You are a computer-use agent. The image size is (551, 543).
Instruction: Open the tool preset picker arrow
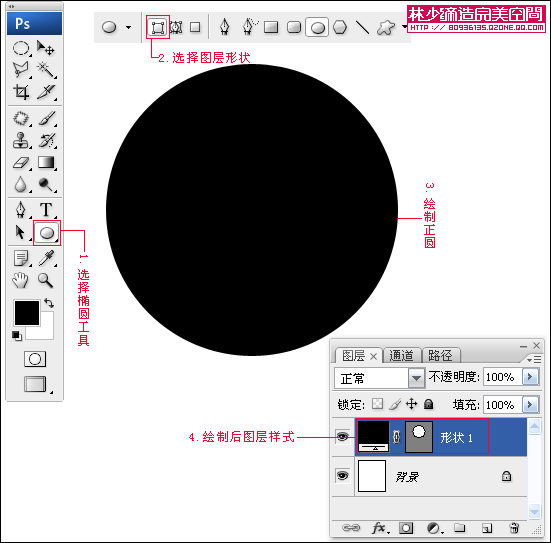(x=129, y=27)
